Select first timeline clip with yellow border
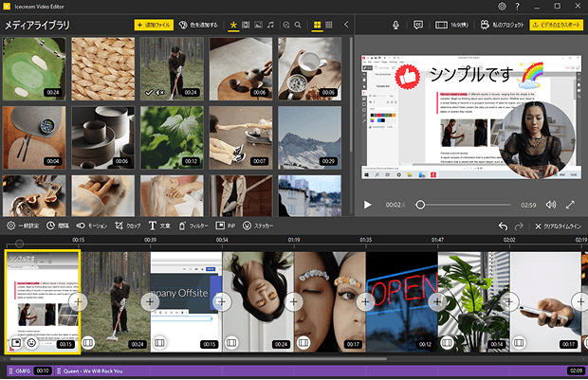Image resolution: width=588 pixels, height=380 pixels. point(42,302)
